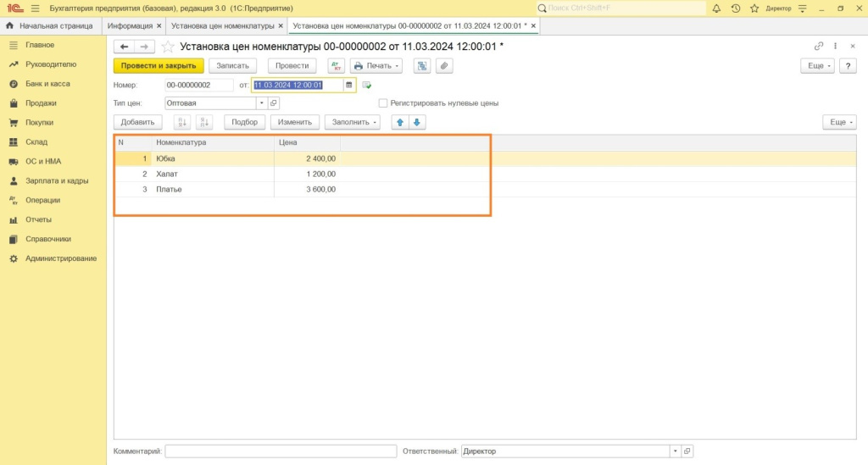Expand the Тип цен dropdown list
Screen dimensions: 868x465
262,103
